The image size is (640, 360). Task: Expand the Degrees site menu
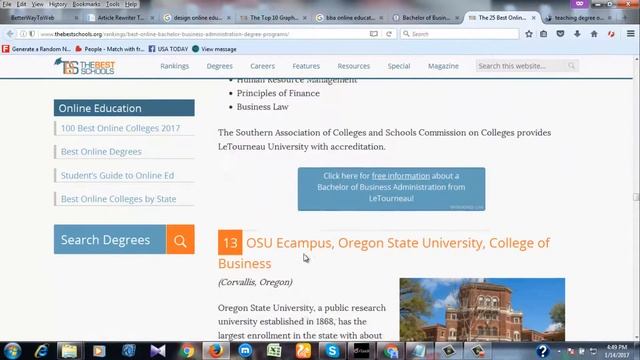(220, 66)
